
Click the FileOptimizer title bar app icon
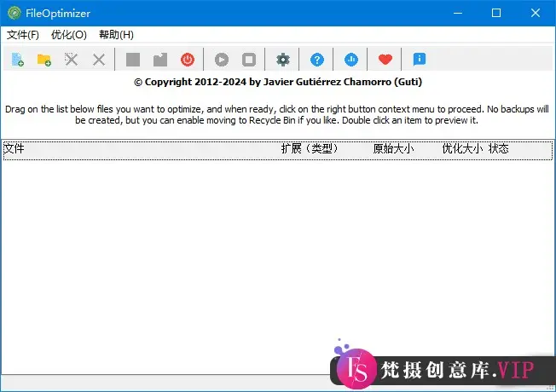coord(14,13)
